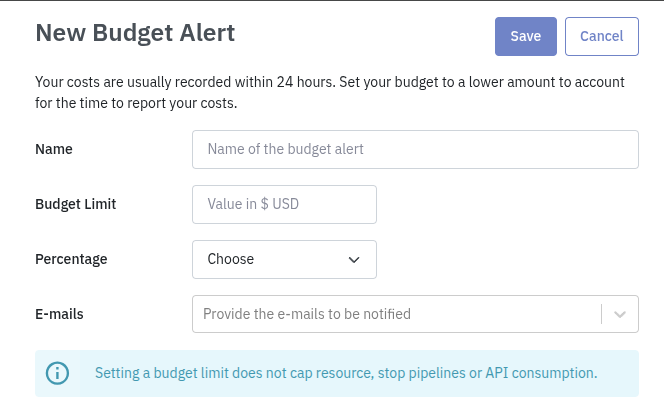Click the "Provide the e-mails to be notified" placeholder
Image resolution: width=664 pixels, height=420 pixels.
307,314
